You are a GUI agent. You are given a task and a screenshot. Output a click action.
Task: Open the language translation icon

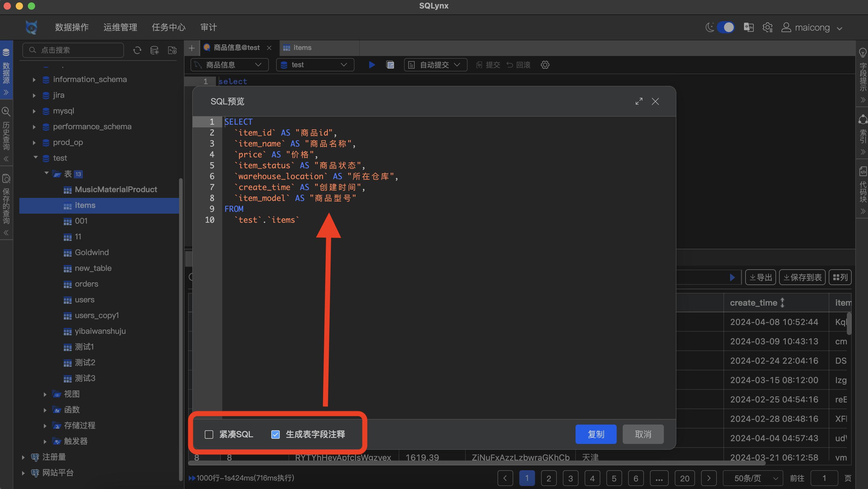pos(748,27)
